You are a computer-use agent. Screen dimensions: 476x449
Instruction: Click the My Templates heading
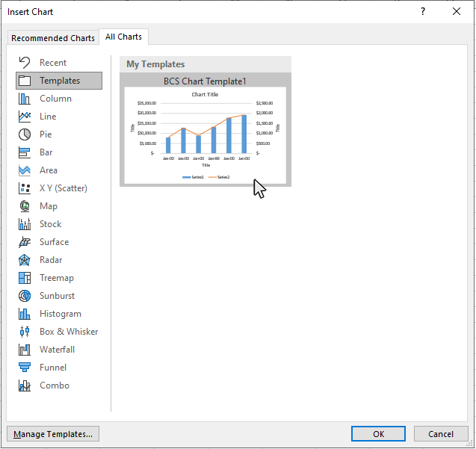tap(155, 64)
